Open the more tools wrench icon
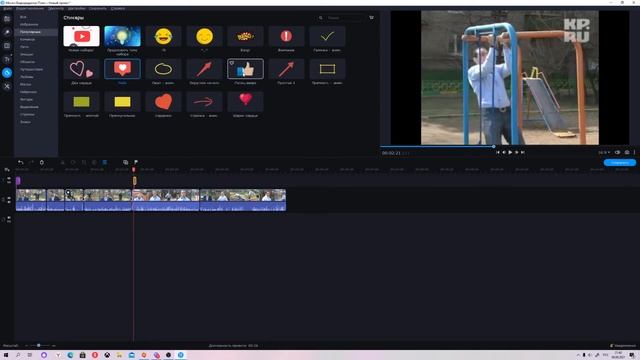 (7, 86)
